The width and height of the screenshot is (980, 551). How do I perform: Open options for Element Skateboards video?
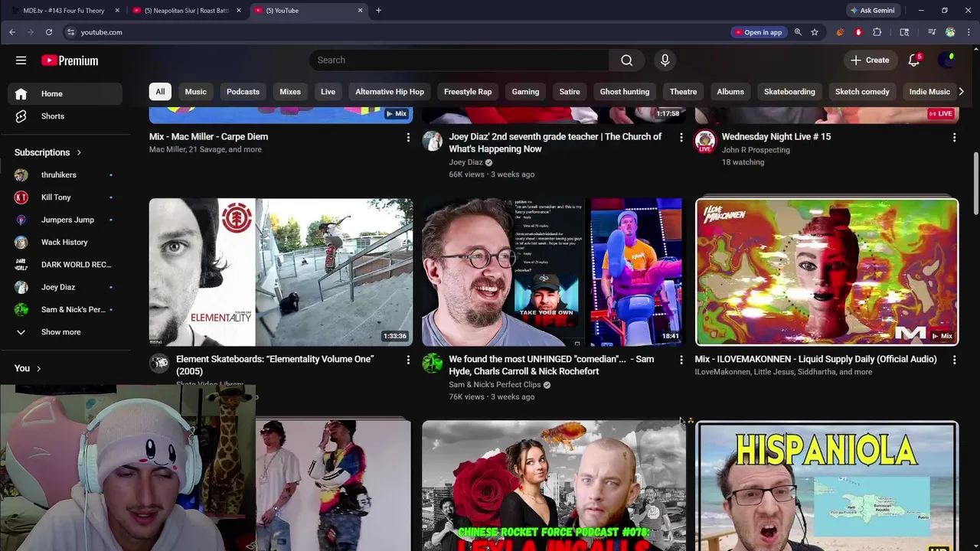click(408, 360)
